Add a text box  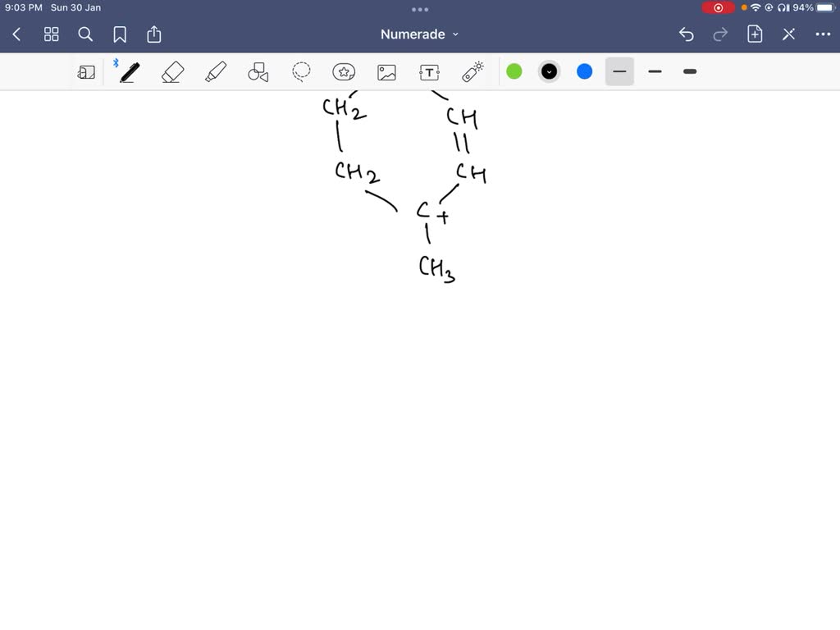tap(429, 71)
